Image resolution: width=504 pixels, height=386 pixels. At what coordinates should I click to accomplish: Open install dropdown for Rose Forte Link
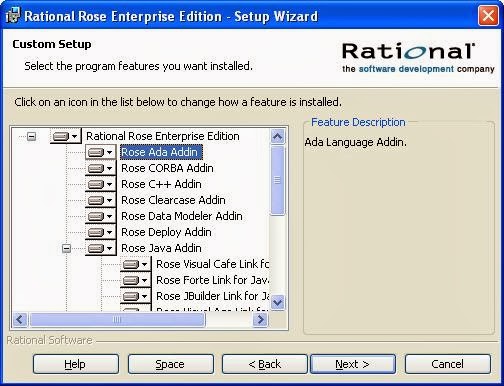coord(135,280)
